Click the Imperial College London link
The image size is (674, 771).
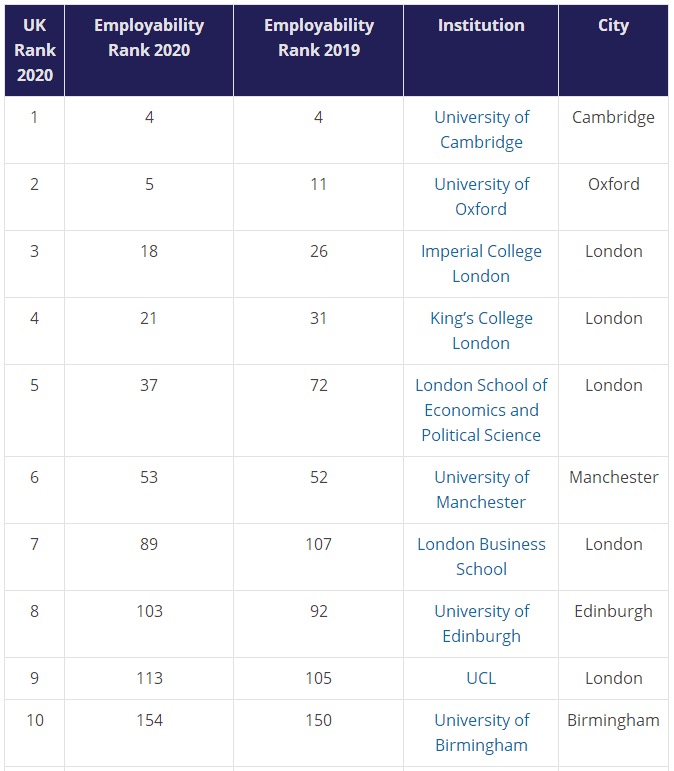[481, 264]
